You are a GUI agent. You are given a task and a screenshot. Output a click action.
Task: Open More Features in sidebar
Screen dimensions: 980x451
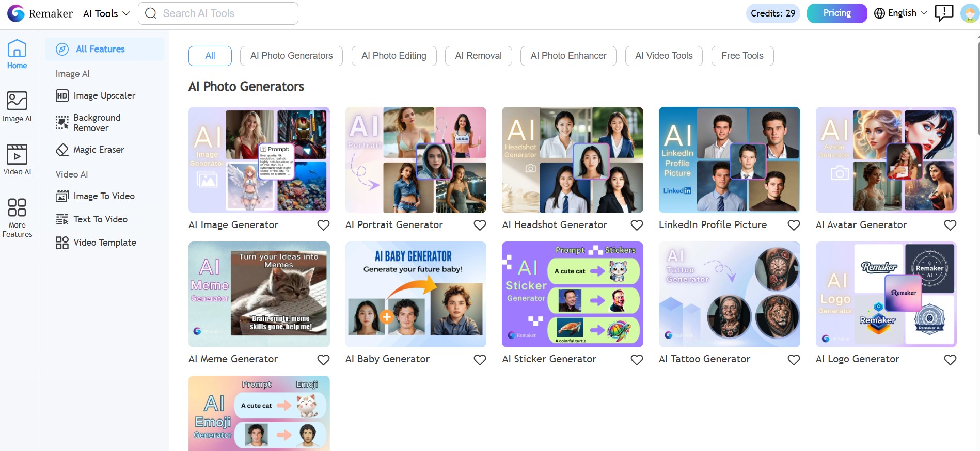[x=17, y=217]
